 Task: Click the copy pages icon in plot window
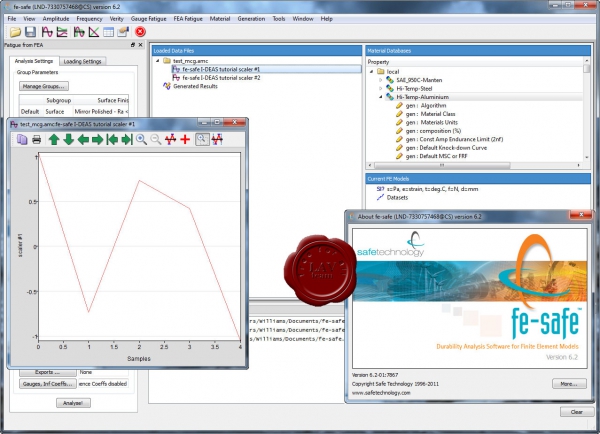pyautogui.click(x=22, y=139)
